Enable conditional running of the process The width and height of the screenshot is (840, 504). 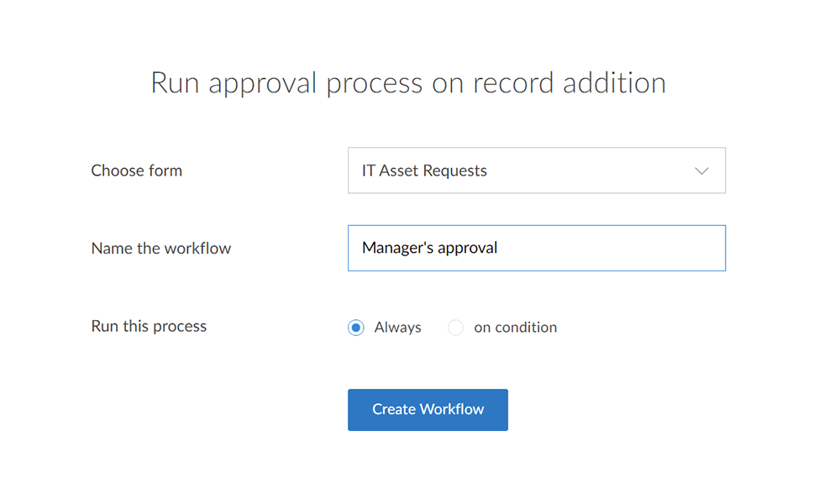pos(455,328)
